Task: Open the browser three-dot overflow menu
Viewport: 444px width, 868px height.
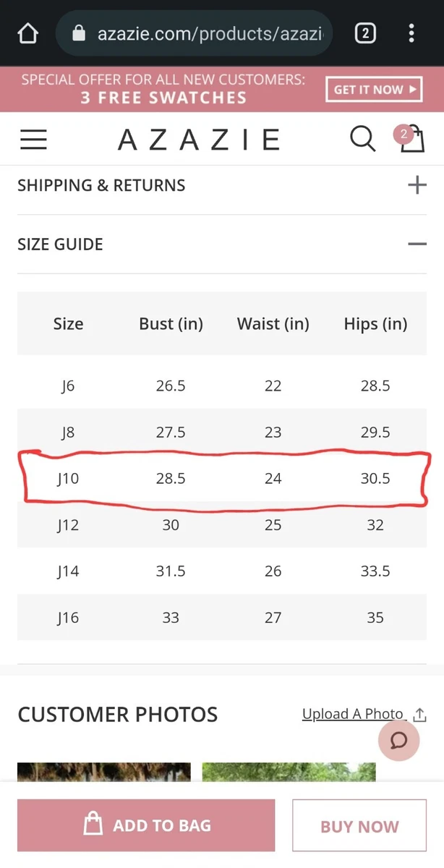Action: coord(411,33)
